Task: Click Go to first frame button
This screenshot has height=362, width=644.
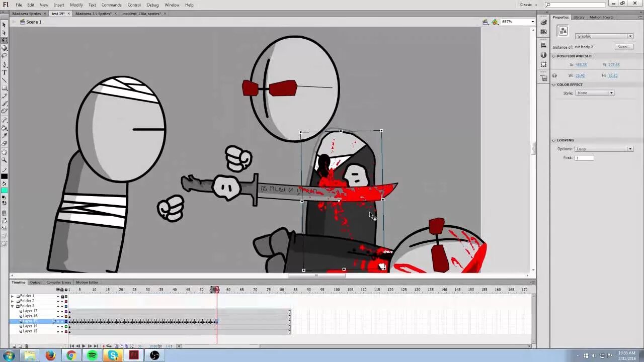Action: click(71, 346)
